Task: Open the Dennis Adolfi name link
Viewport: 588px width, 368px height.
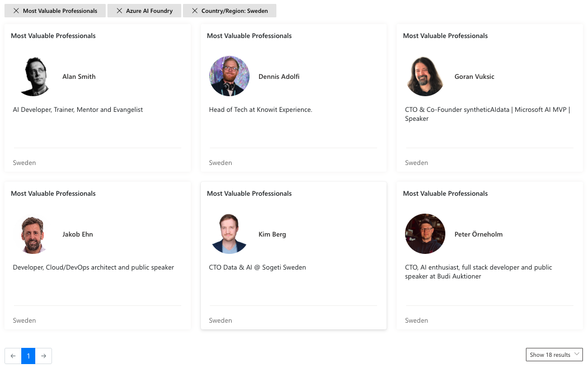Action: pos(279,77)
